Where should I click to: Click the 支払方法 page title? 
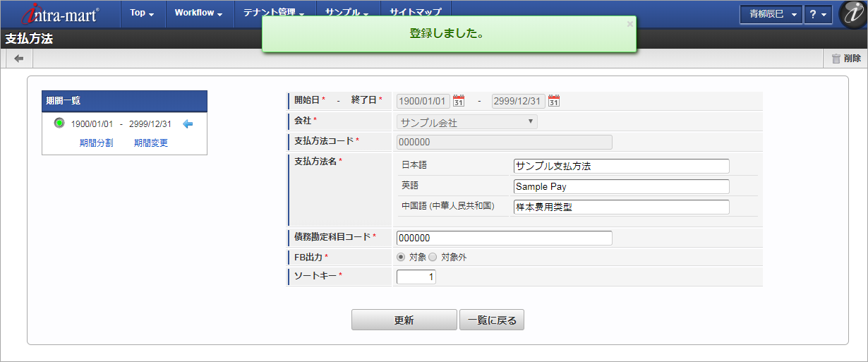[x=29, y=39]
